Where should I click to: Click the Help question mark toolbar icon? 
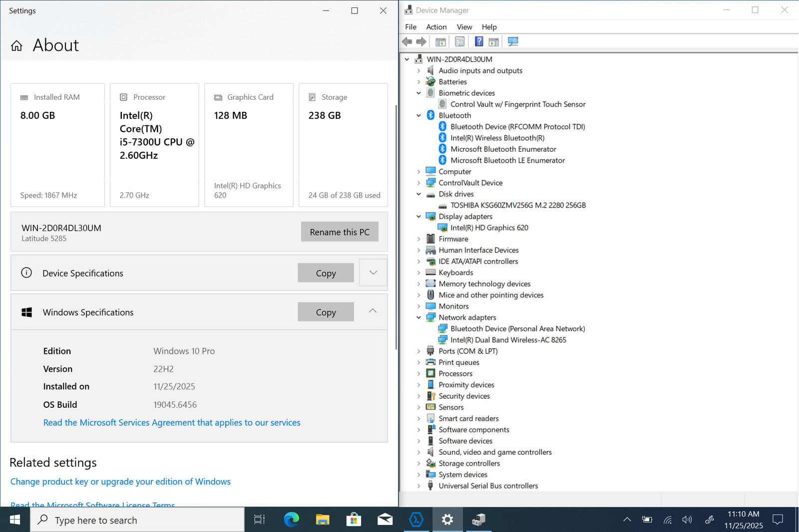click(x=478, y=41)
